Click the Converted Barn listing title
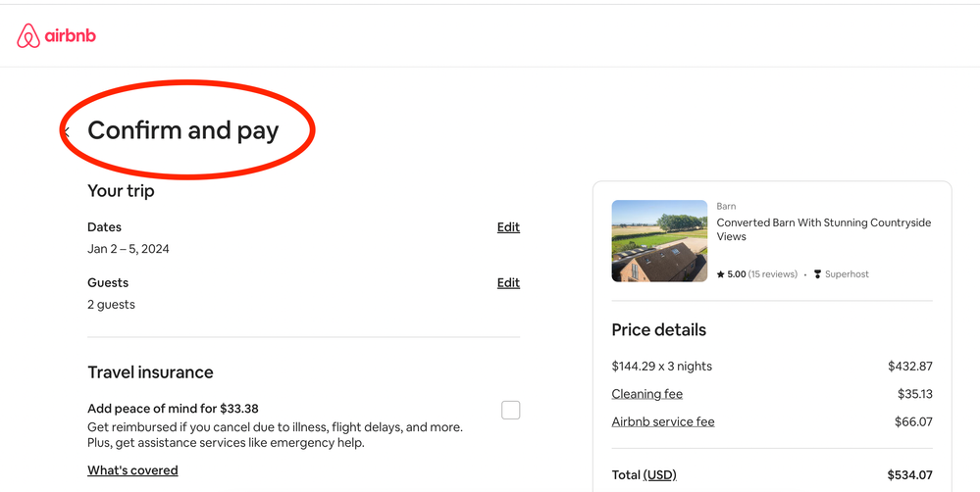This screenshot has width=980, height=492. coord(823,229)
